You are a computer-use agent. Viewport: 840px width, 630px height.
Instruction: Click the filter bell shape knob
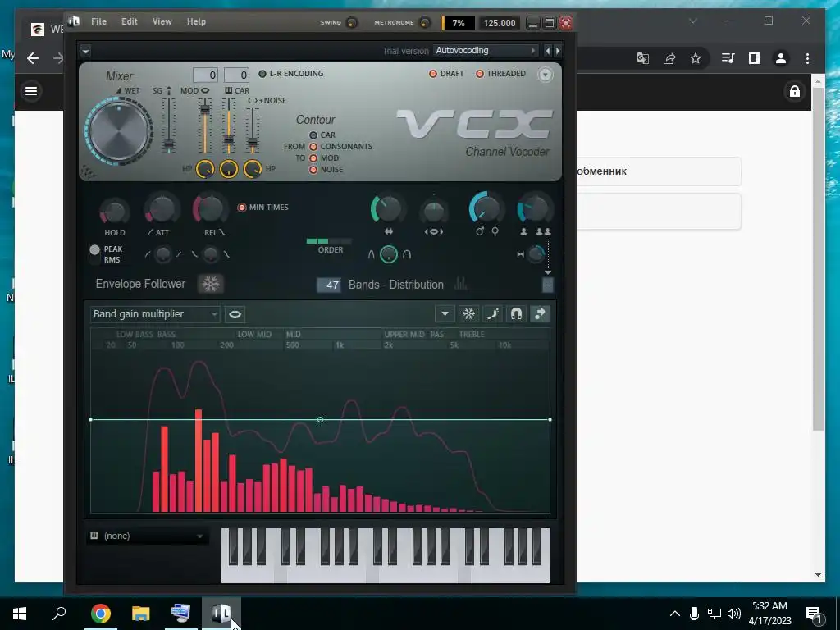388,254
